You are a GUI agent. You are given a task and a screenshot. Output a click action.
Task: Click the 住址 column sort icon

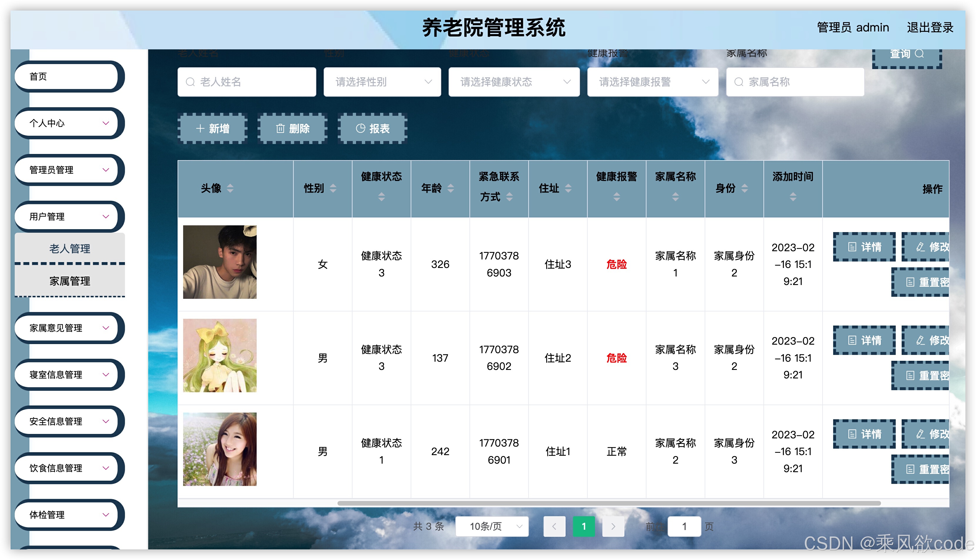coord(568,188)
